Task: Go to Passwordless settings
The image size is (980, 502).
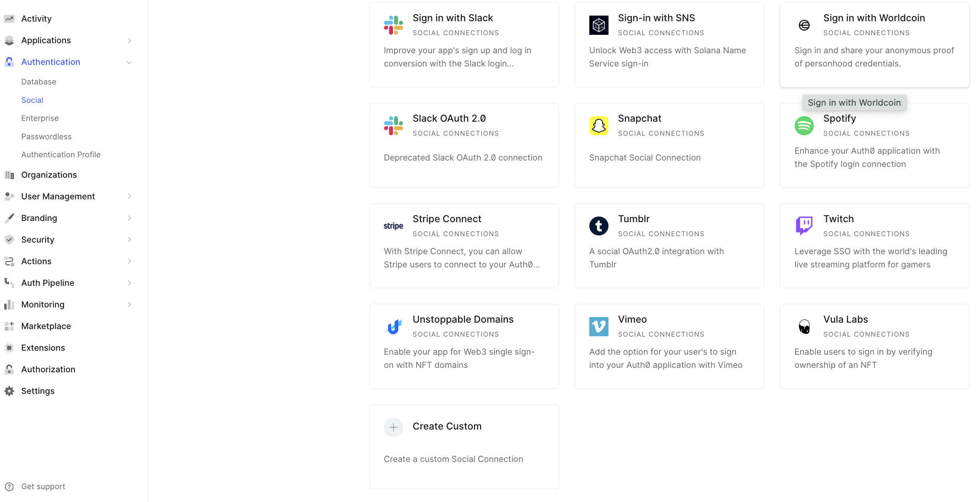Action: coord(46,137)
